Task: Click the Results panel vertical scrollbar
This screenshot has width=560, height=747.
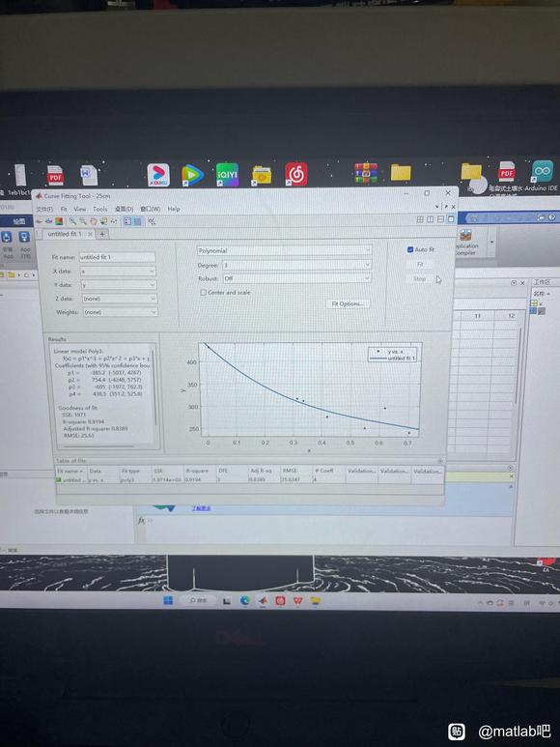Action: click(x=155, y=388)
